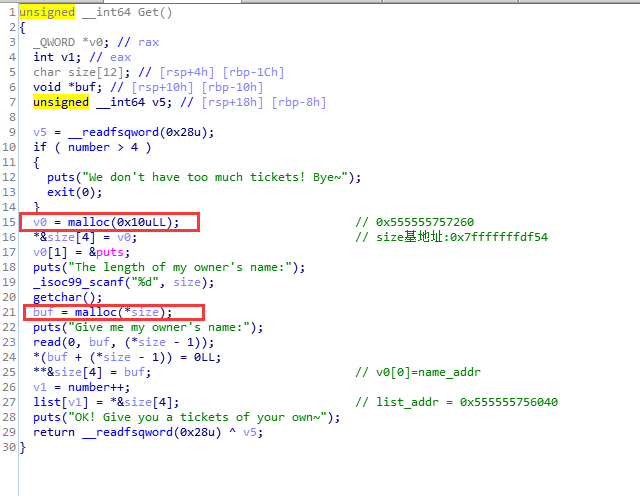Image resolution: width=640 pixels, height=496 pixels.
Task: Click the [rbp-10h] stack offset comment
Action: (233, 87)
